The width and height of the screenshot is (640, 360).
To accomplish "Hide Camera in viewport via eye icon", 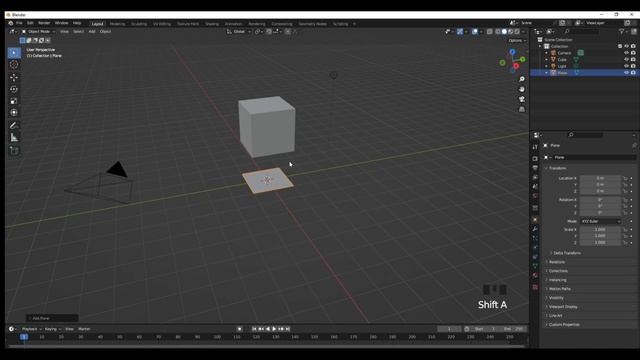I will tap(627, 53).
